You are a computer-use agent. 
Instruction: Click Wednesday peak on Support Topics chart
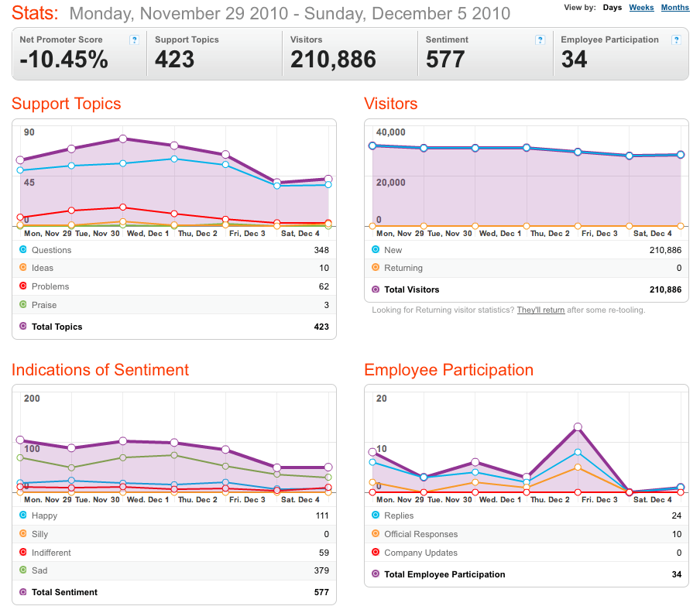click(123, 139)
